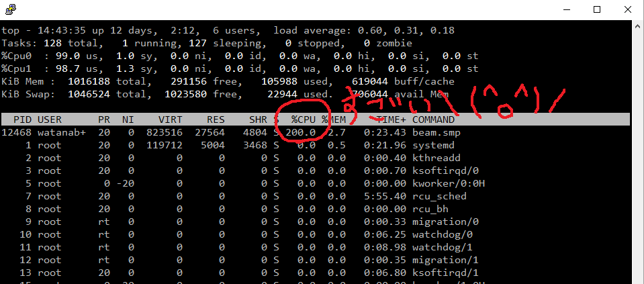This screenshot has width=644, height=284.
Task: Click the USER column header
Action: pos(50,120)
